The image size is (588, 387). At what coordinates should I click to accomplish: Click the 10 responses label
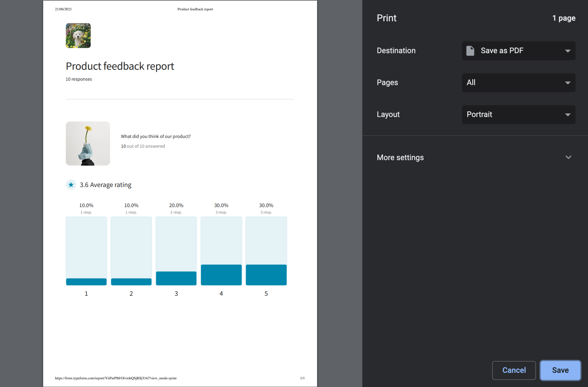click(79, 79)
